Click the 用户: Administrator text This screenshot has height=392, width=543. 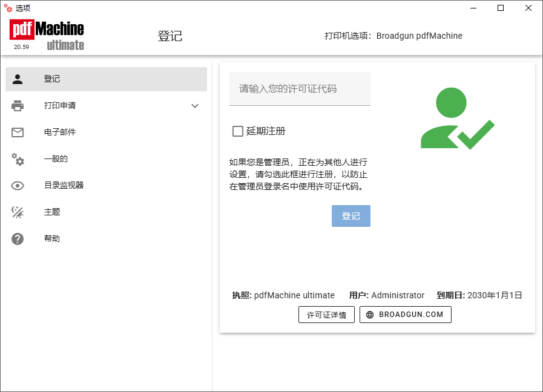click(x=386, y=295)
